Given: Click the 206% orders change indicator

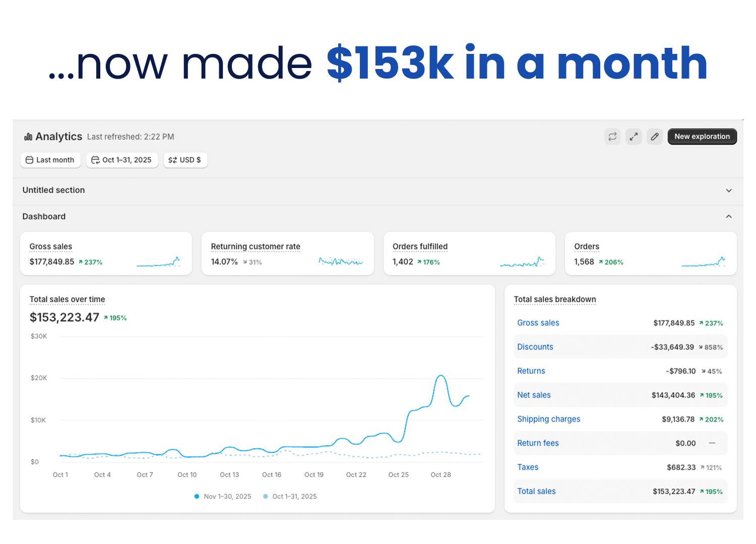Looking at the screenshot, I should [611, 262].
